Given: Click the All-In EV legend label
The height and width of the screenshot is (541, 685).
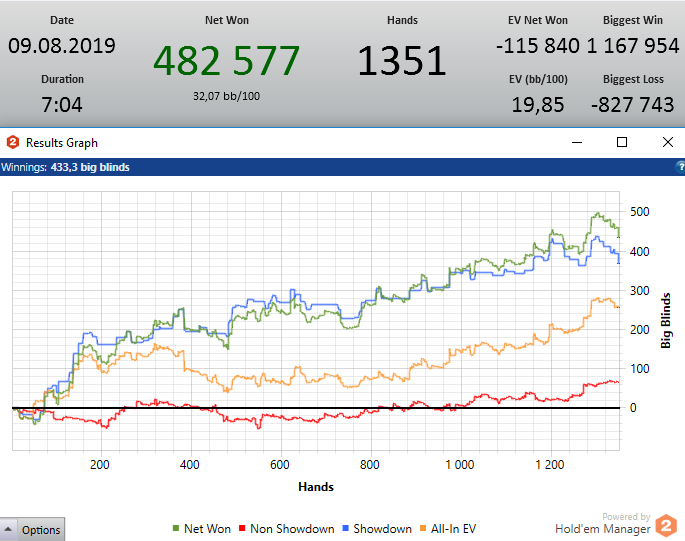Looking at the screenshot, I should (x=453, y=529).
